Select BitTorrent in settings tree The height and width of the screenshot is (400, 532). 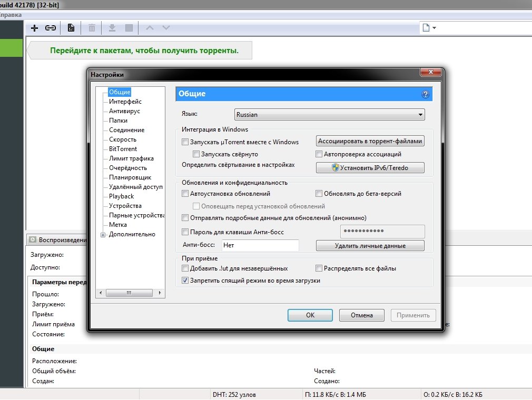(x=123, y=149)
